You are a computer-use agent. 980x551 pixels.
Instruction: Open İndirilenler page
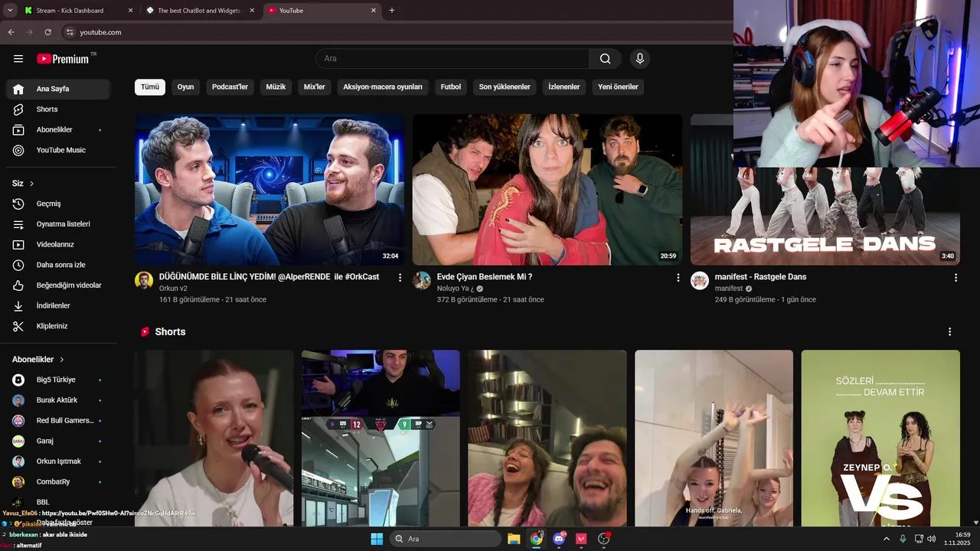pyautogui.click(x=58, y=305)
